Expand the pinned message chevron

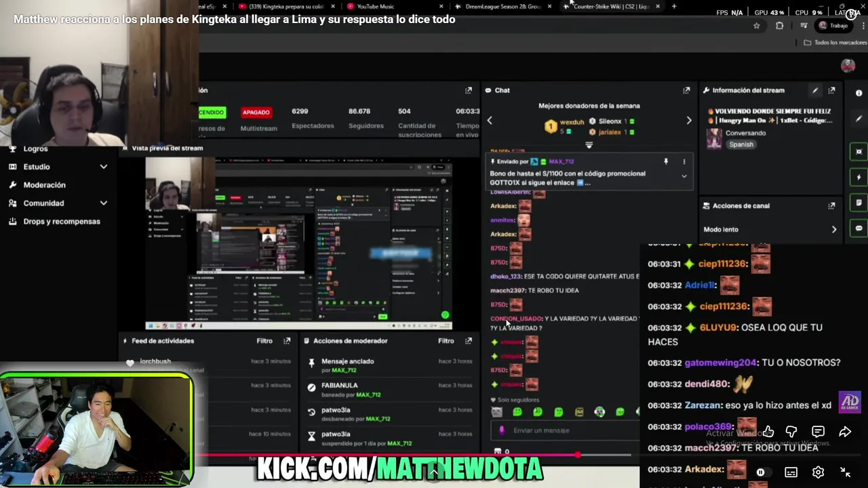684,176
